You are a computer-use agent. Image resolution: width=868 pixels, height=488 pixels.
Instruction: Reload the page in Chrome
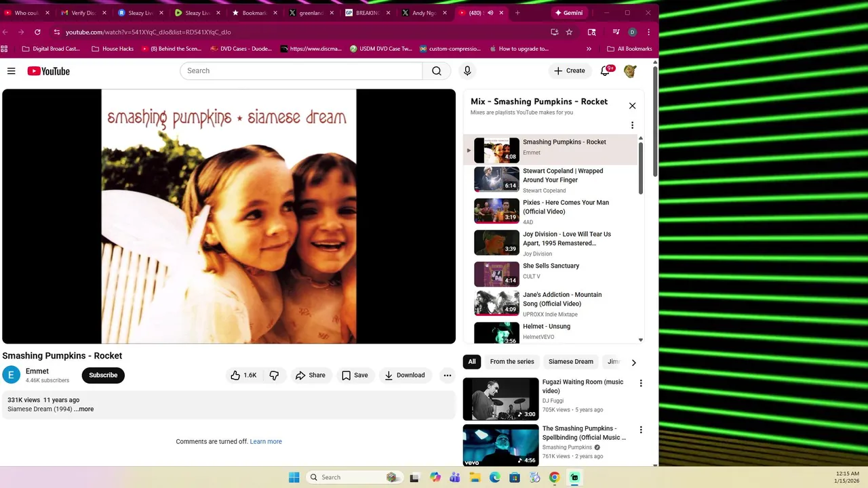(37, 32)
